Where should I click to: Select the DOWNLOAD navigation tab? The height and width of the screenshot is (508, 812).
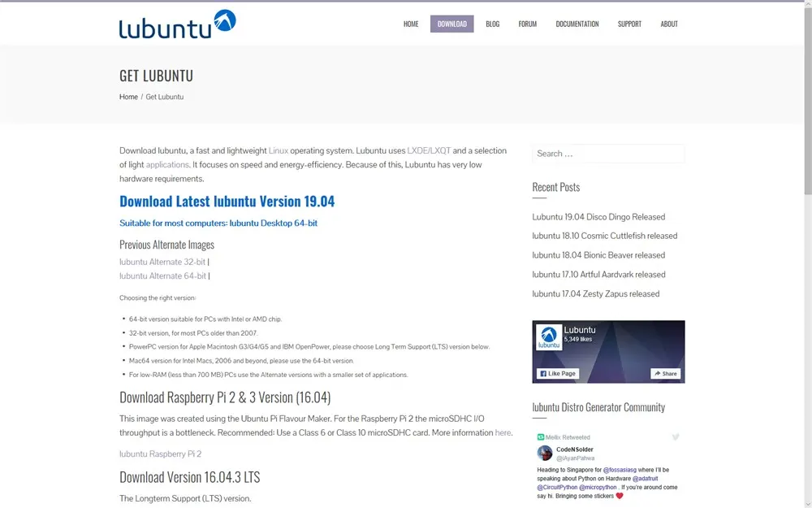451,24
